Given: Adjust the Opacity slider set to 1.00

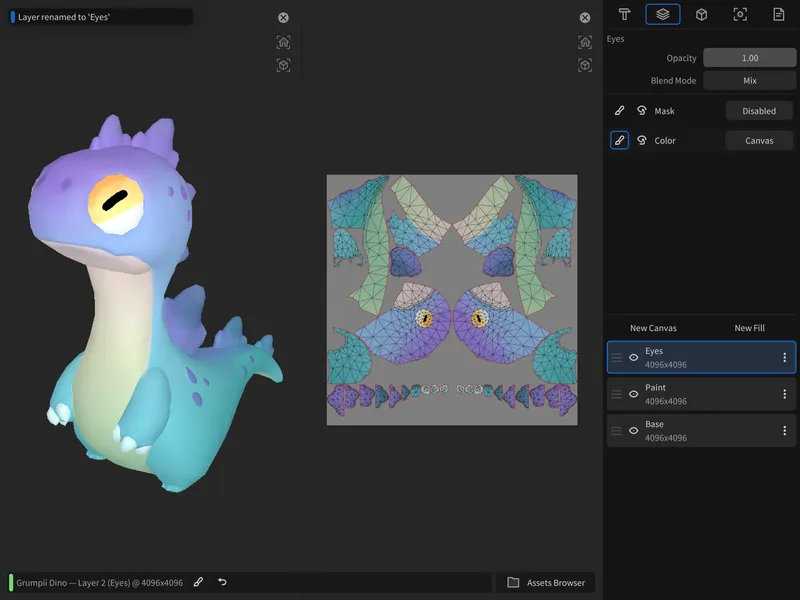Looking at the screenshot, I should pyautogui.click(x=749, y=58).
